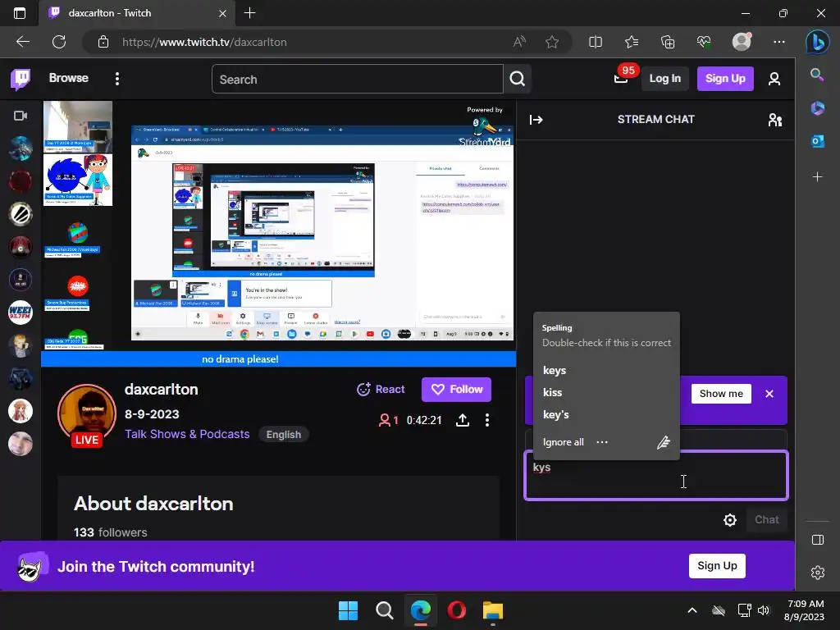This screenshot has width=840, height=630.
Task: Open Edge sidebar settings gear
Action: click(818, 573)
